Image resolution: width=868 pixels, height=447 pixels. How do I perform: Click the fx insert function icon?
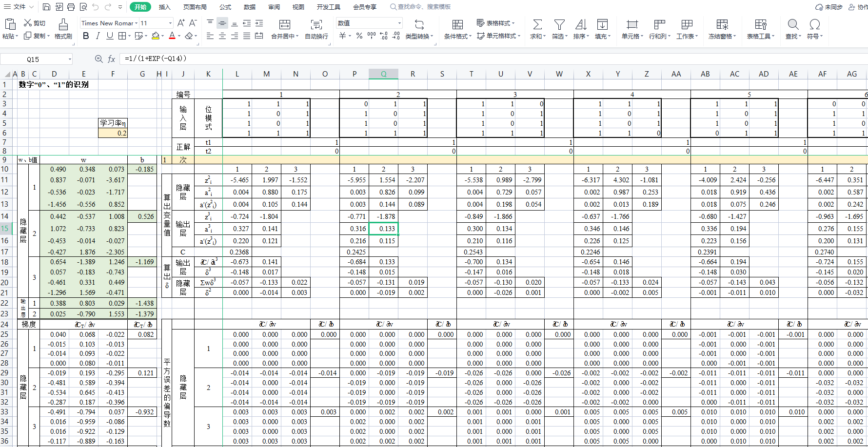[x=111, y=59]
